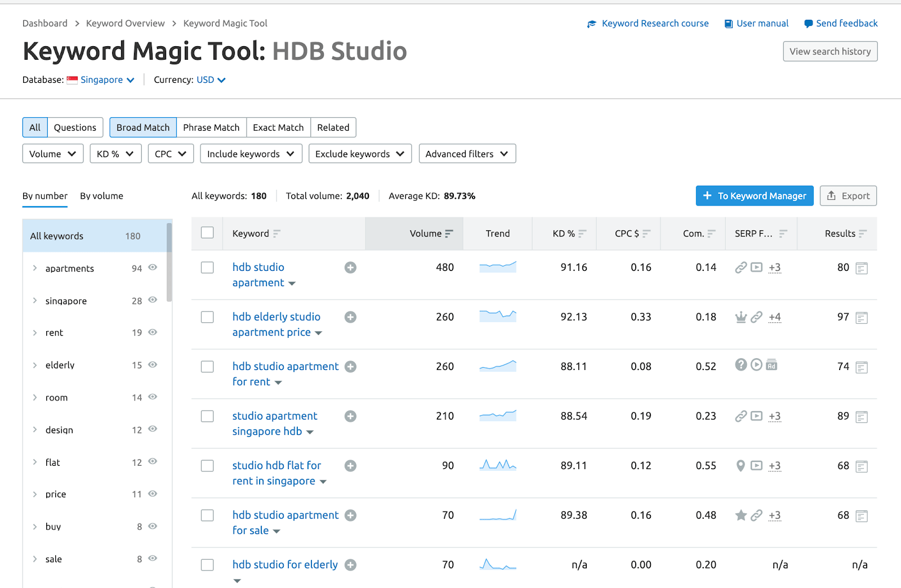The width and height of the screenshot is (901, 588).
Task: Open Advanced filters dropdown
Action: 467,154
